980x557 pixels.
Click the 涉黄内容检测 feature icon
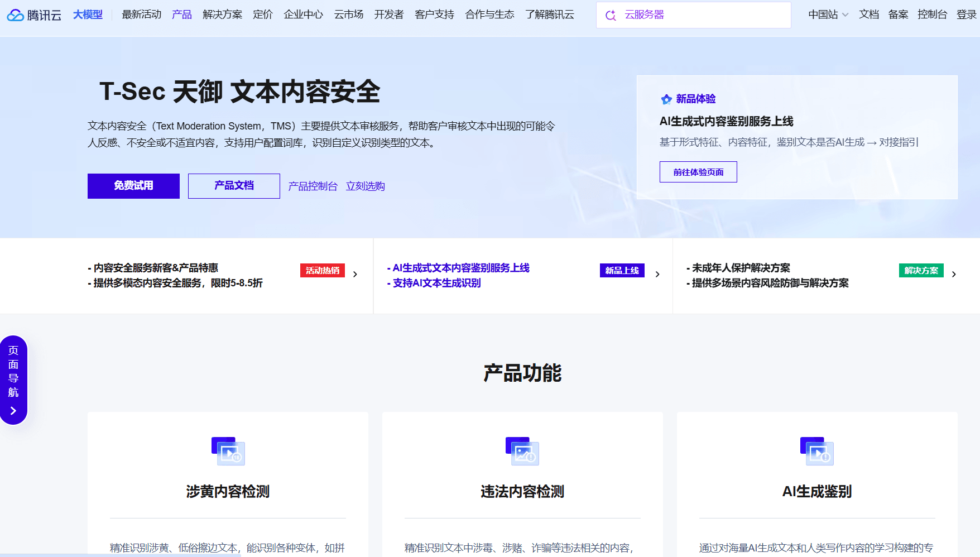228,451
